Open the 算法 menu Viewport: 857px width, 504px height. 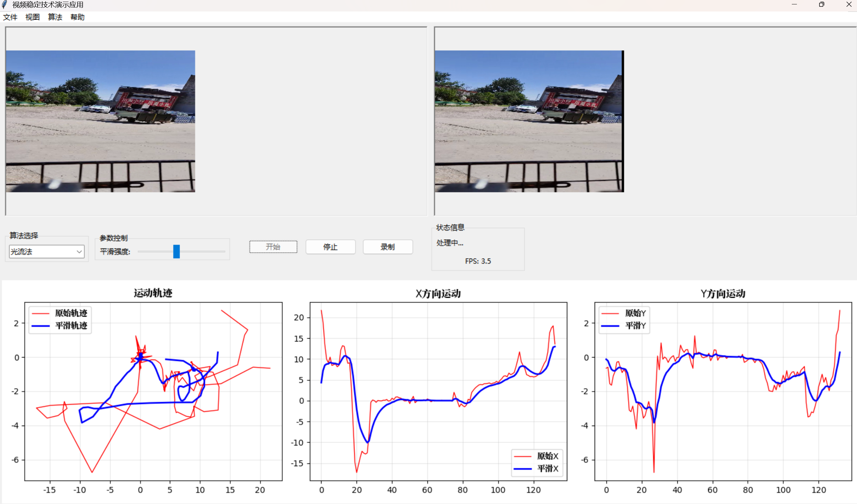[55, 17]
